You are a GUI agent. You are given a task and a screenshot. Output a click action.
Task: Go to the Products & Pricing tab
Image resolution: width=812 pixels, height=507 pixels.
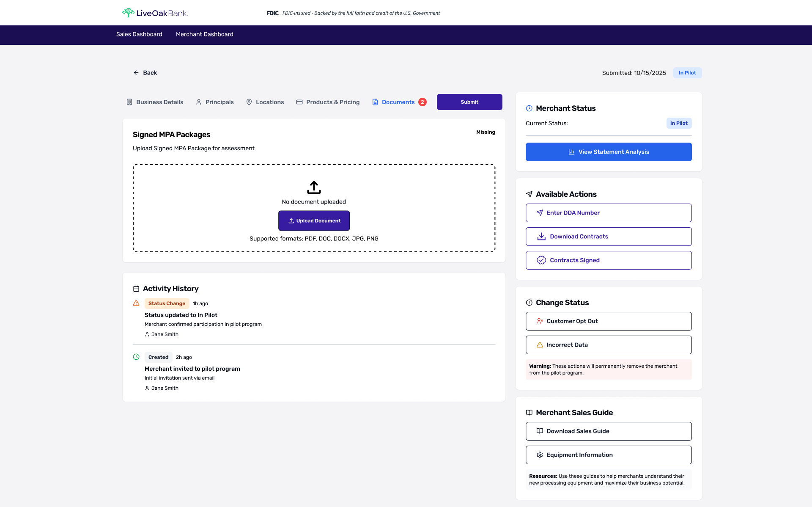click(328, 102)
